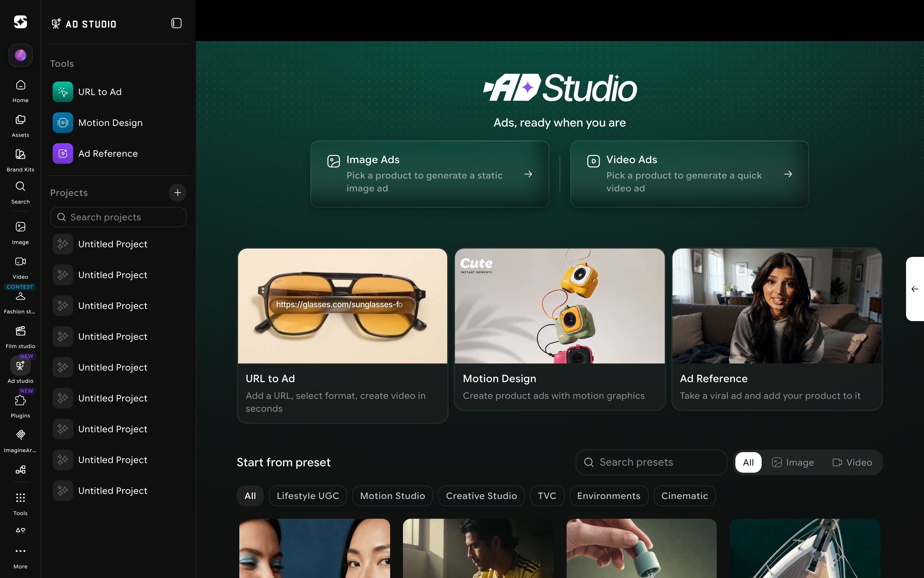Viewport: 924px width, 578px height.
Task: Open Fashion studio in the sidebar
Action: [20, 302]
